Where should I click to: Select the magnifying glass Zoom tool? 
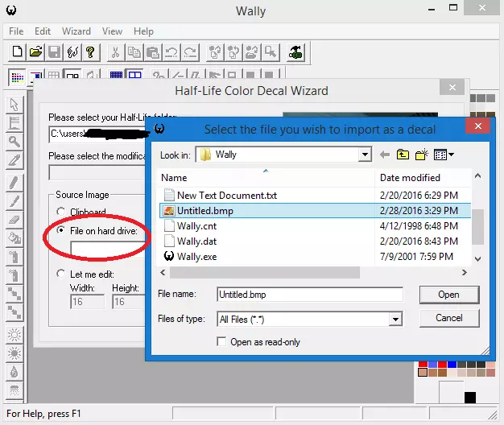(14, 142)
